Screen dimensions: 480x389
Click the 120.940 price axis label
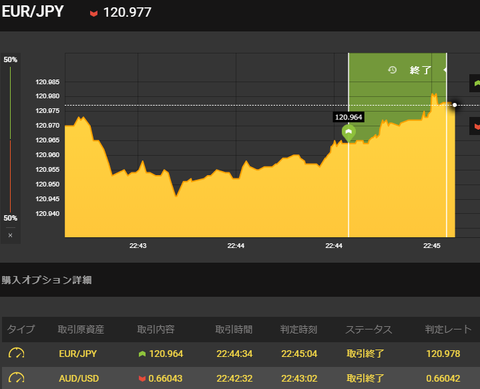[48, 214]
